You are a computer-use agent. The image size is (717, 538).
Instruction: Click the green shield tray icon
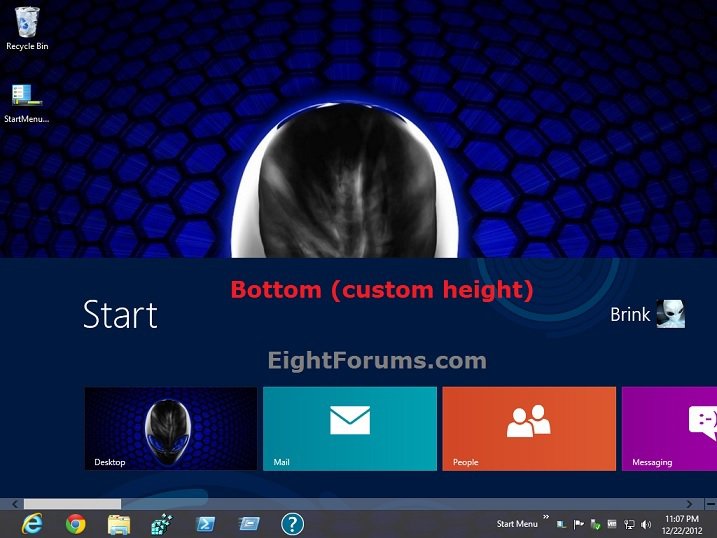pyautogui.click(x=595, y=525)
